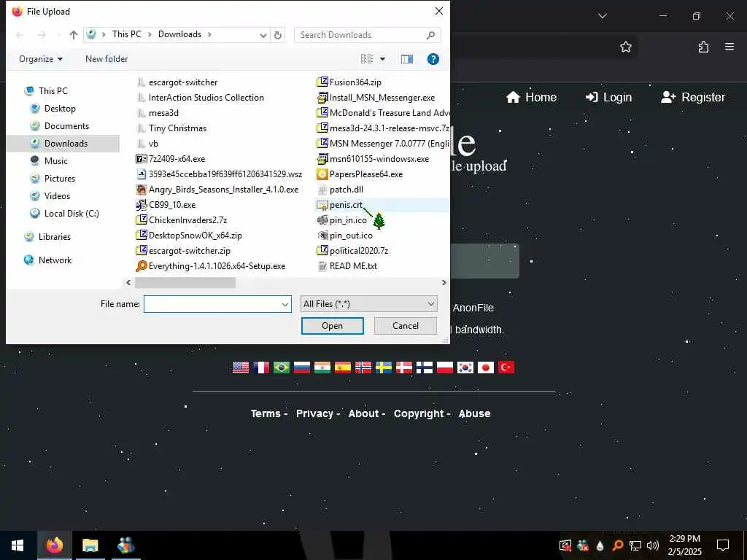Select Network in the navigation pane

[x=55, y=260]
